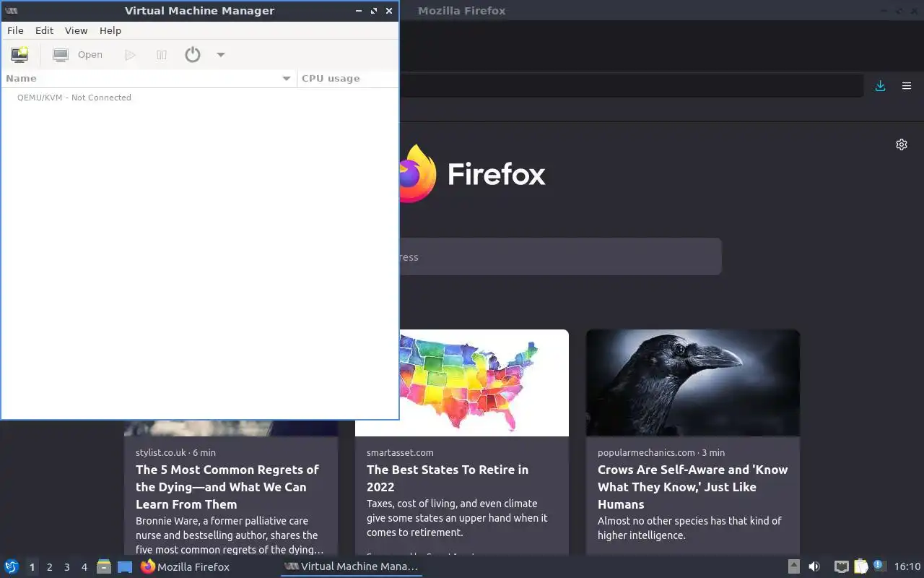Open Firefox new tab settings gear
924x578 pixels.
[x=902, y=144]
